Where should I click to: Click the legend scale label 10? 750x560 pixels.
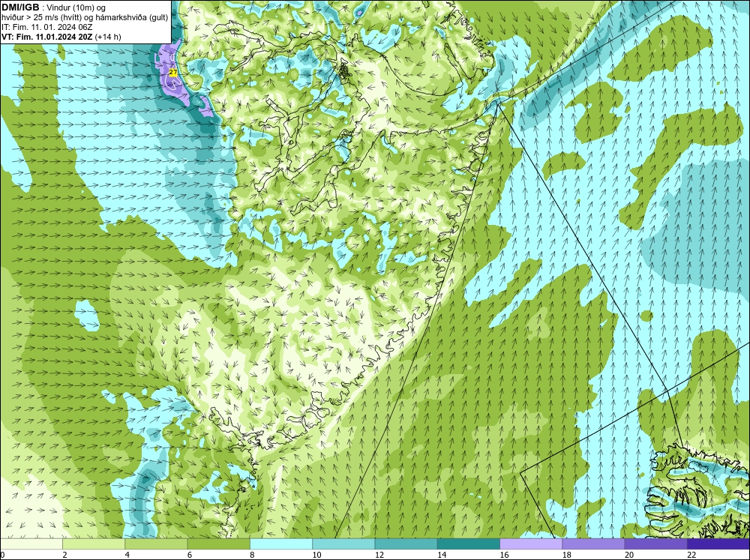coord(316,555)
